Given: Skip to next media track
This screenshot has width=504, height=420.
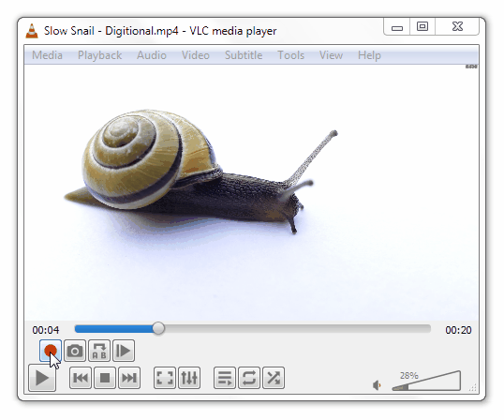Looking at the screenshot, I should click(x=129, y=378).
